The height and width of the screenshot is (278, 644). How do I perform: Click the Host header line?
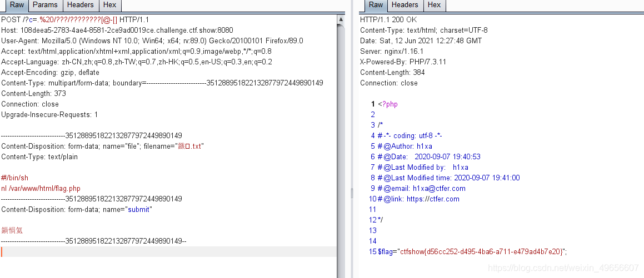[117, 31]
